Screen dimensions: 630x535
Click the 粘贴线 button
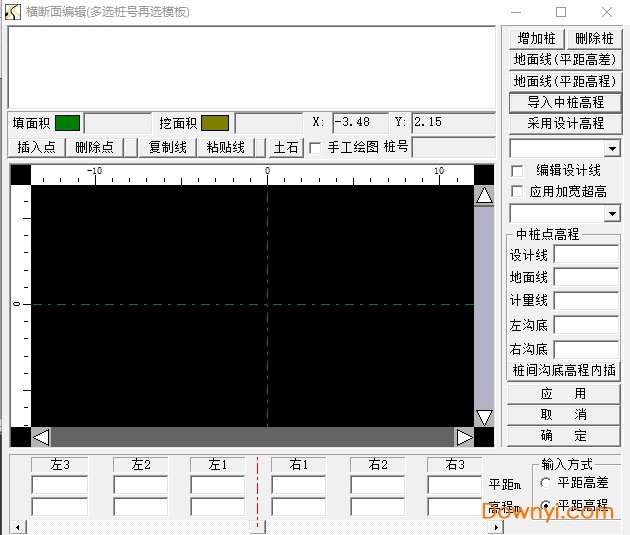(x=225, y=147)
